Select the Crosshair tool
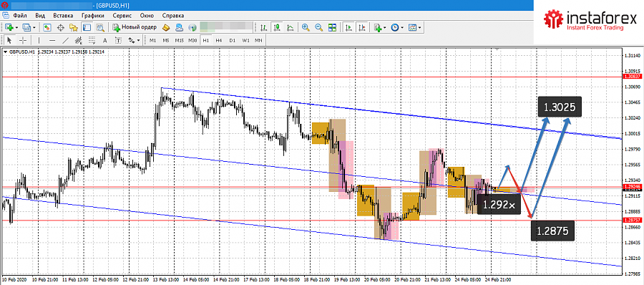The height and width of the screenshot is (285, 644). 23,40
